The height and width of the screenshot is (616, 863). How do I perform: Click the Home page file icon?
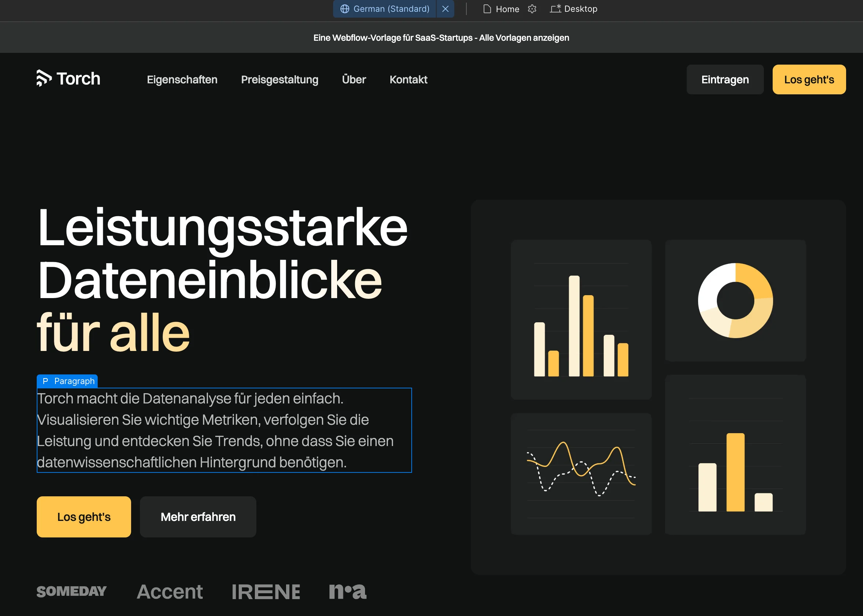pos(487,9)
